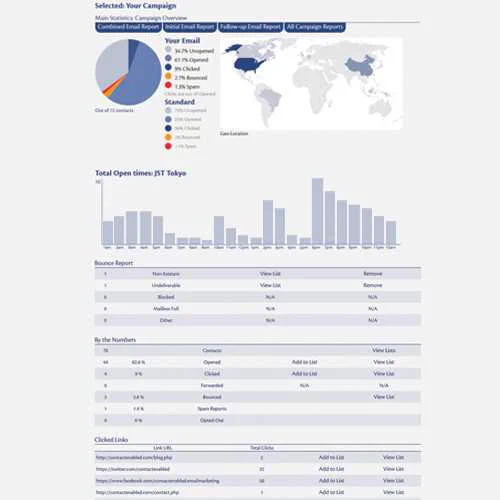This screenshot has width=500, height=500.
Task: Open Follow-up Email Report tab
Action: [x=250, y=27]
